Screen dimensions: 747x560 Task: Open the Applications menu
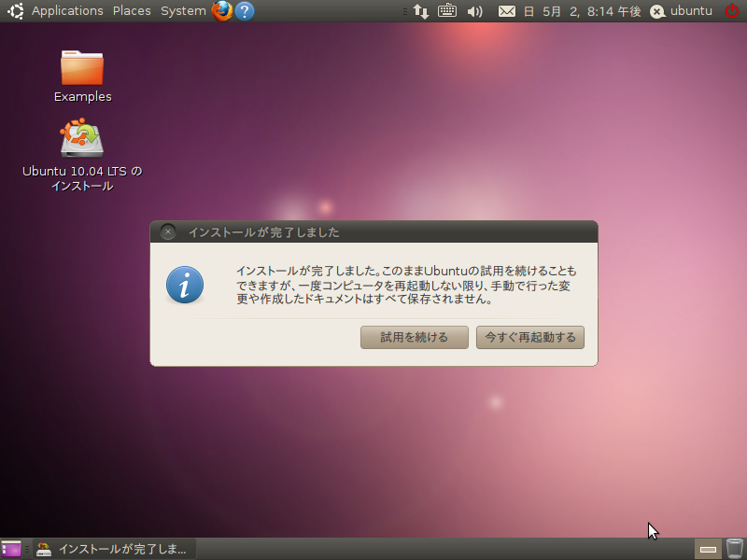[67, 11]
